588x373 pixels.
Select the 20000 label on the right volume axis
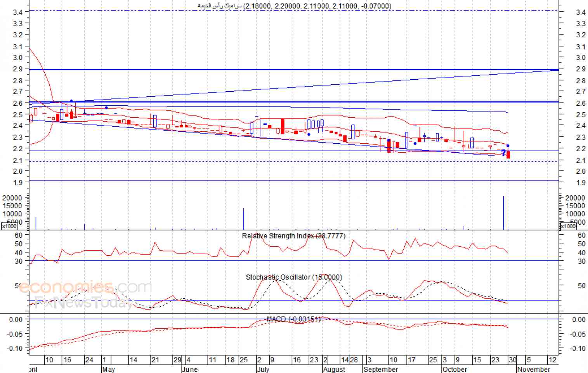coord(575,198)
